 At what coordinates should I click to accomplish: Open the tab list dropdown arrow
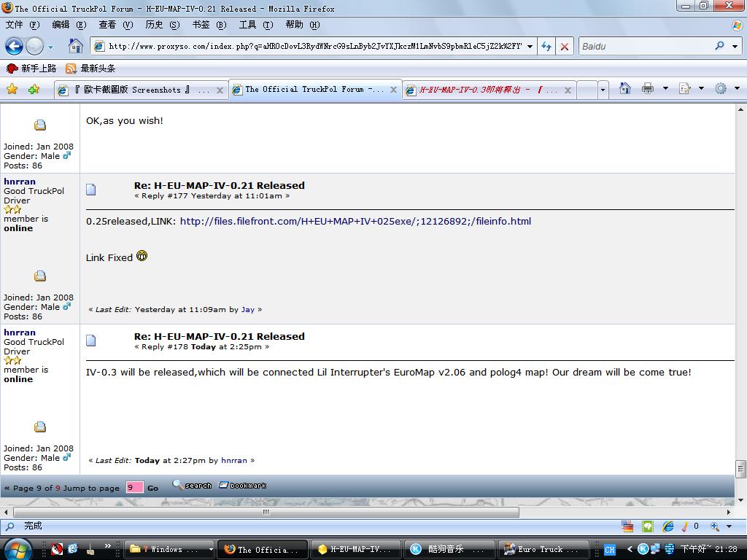click(603, 90)
